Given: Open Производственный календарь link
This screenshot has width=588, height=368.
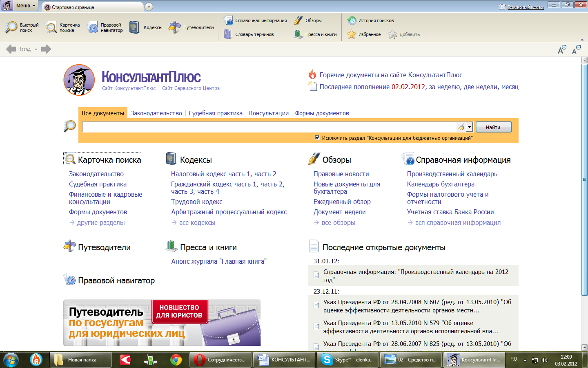Looking at the screenshot, I should coord(452,174).
